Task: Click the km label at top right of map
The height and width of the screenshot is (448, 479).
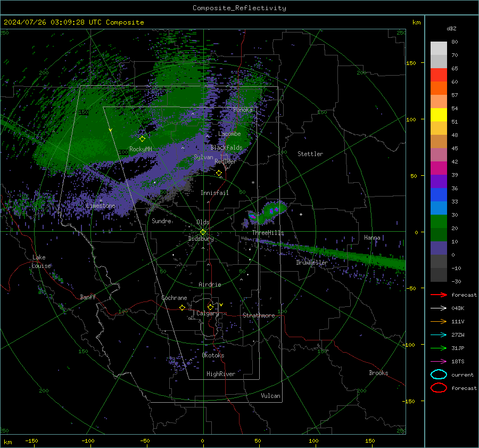Action: click(416, 22)
